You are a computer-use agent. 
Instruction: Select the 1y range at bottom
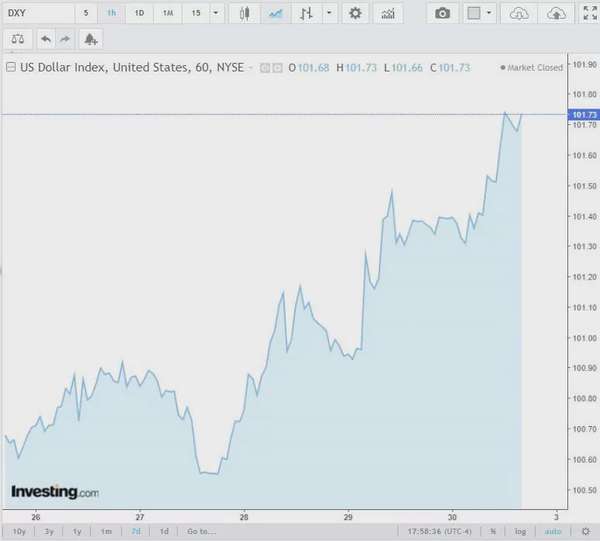(77, 531)
